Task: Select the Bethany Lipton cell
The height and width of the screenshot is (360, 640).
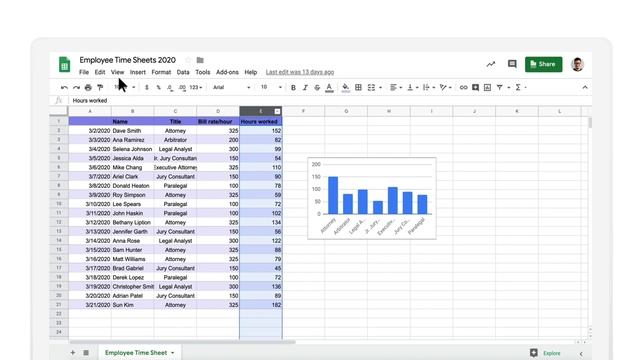Action: point(132,222)
